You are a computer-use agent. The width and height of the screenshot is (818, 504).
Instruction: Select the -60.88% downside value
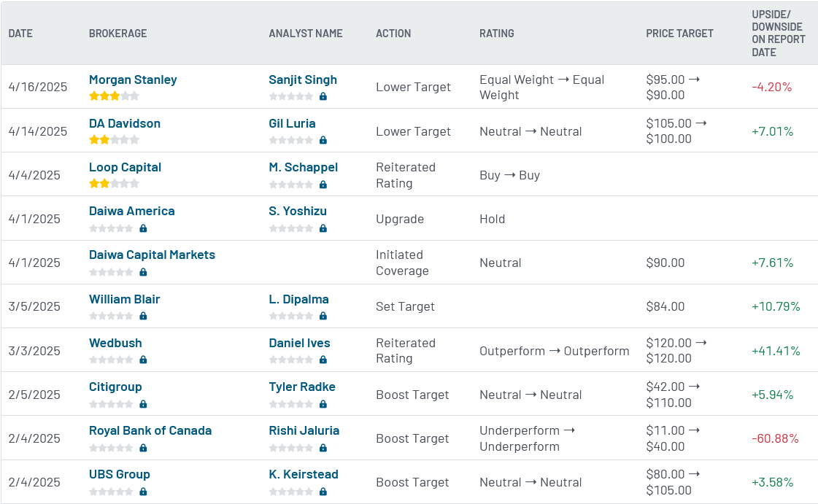775,438
